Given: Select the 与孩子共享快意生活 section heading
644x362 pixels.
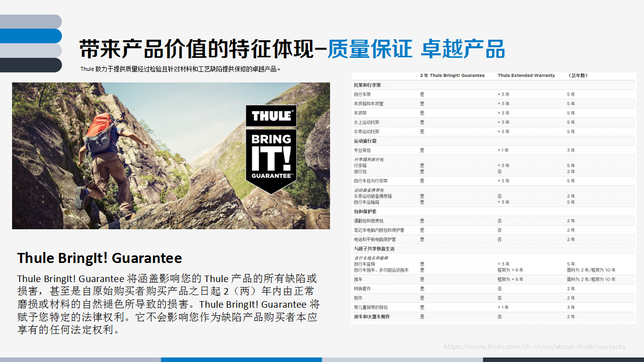Looking at the screenshot, I should pyautogui.click(x=374, y=249).
